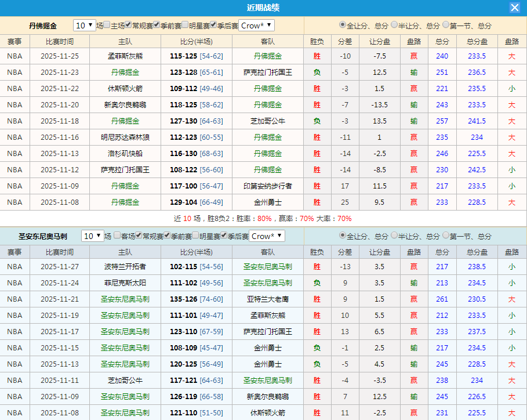Enable the 主场 filter for 丹佛掘金

(107, 26)
